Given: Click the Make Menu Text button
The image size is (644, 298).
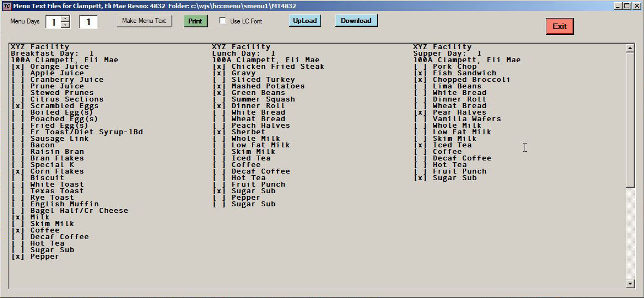Looking at the screenshot, I should click(x=144, y=21).
